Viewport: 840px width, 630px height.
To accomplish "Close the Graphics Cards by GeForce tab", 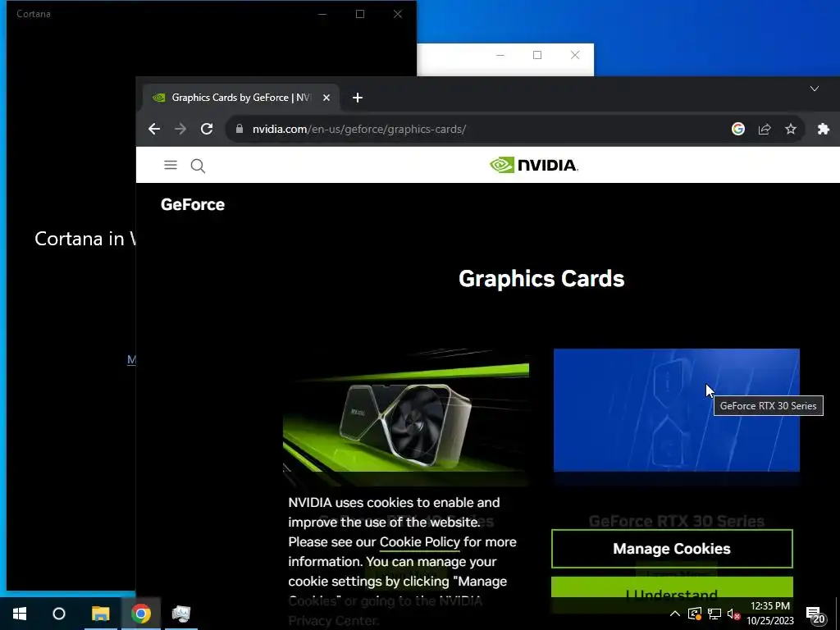I will (326, 98).
